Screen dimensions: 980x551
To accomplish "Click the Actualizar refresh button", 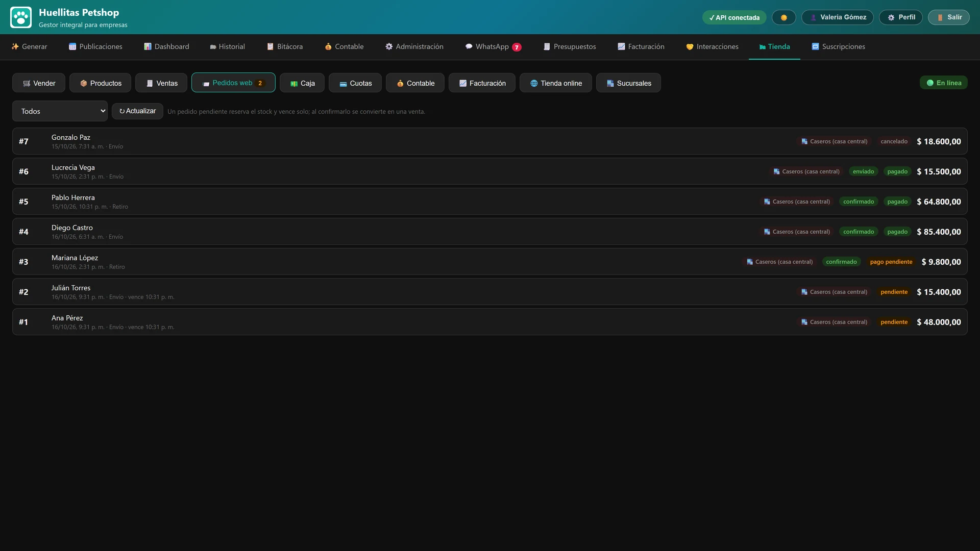I will pyautogui.click(x=137, y=111).
